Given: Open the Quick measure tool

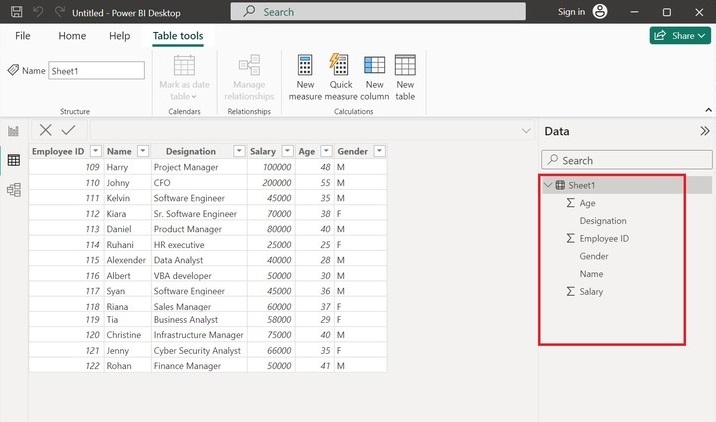Looking at the screenshot, I should (x=340, y=77).
